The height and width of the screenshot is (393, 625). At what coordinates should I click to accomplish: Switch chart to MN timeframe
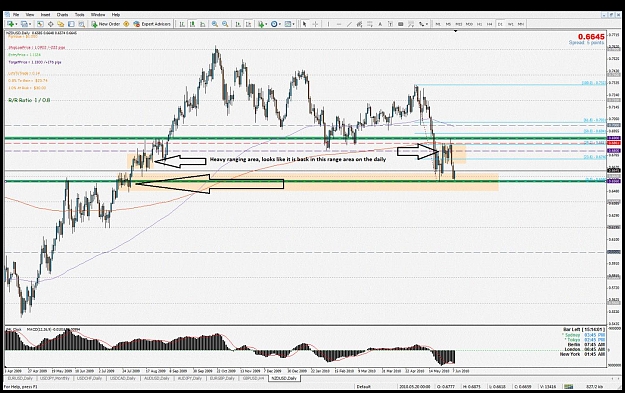point(521,24)
